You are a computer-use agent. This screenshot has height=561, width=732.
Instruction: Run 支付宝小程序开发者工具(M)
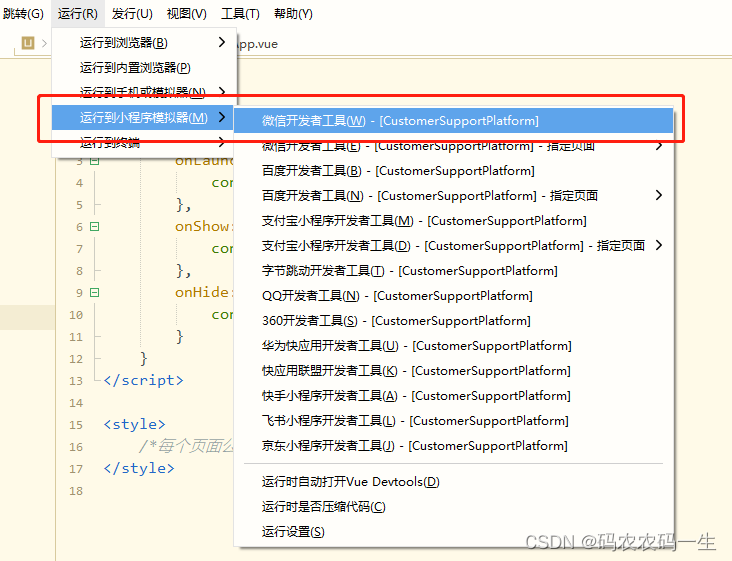coord(453,221)
